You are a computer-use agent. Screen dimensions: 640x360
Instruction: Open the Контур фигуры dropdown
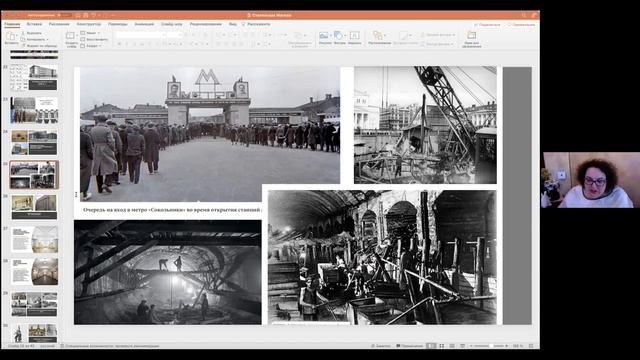pyautogui.click(x=437, y=44)
